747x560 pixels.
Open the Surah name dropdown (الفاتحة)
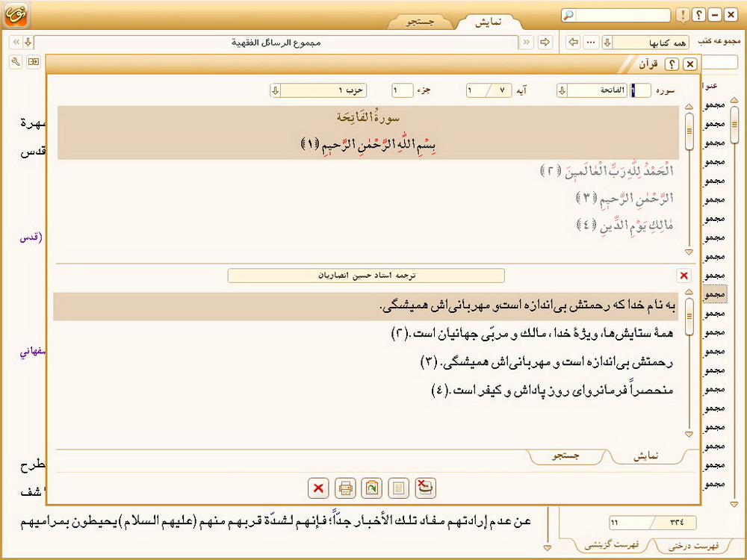(x=562, y=90)
